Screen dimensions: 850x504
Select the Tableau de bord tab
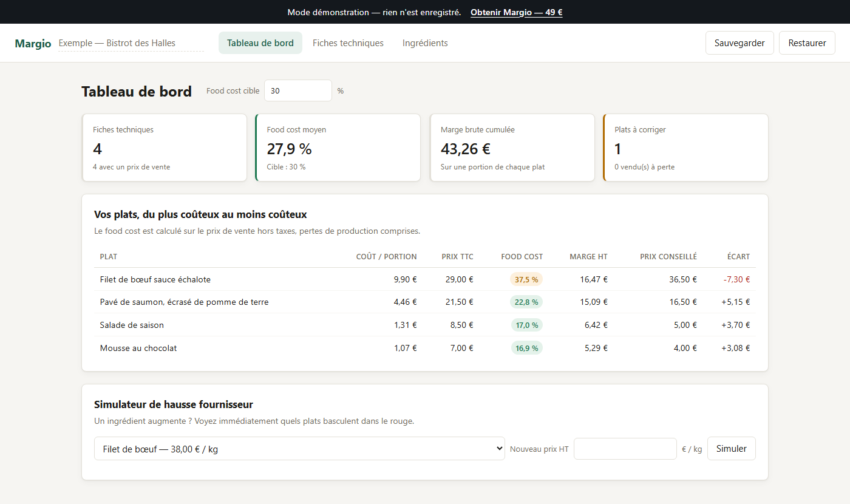coord(260,43)
